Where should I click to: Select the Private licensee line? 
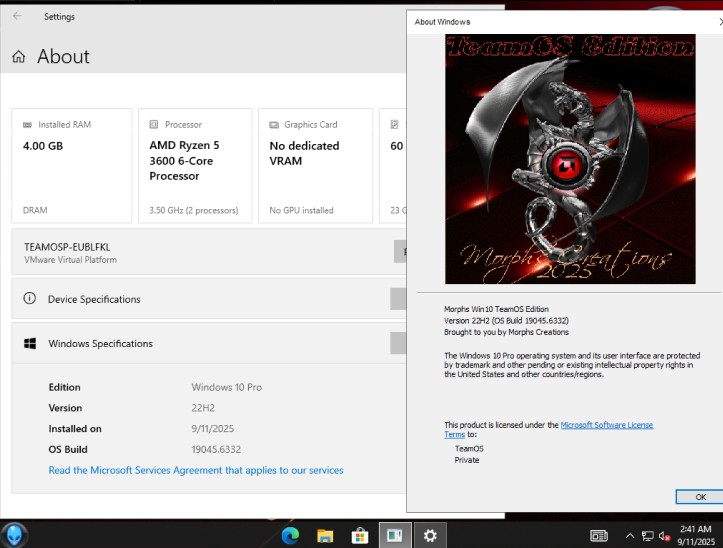[467, 460]
